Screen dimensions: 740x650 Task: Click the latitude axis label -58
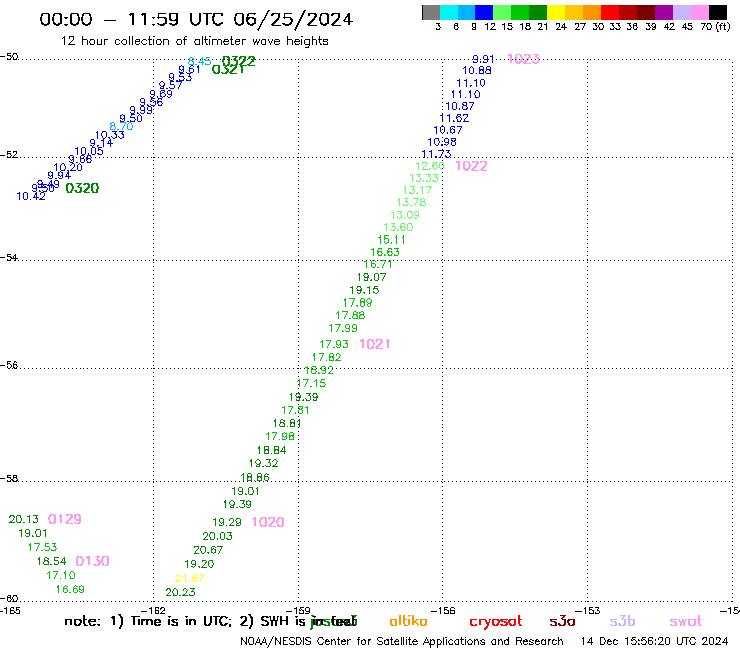pos(9,479)
